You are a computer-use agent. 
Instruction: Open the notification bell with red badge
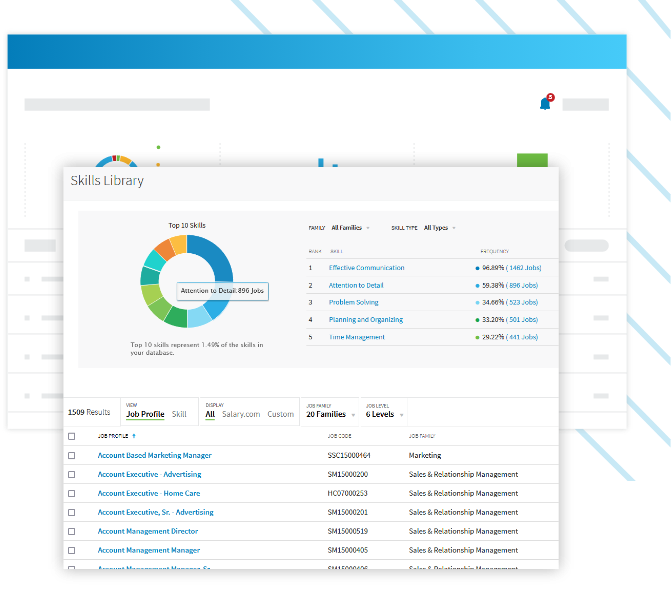coord(545,103)
